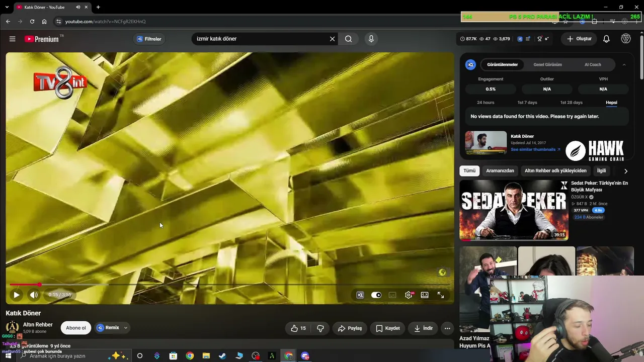The height and width of the screenshot is (362, 644).
Task: Open See similar thumbnails link
Action: [x=535, y=149]
